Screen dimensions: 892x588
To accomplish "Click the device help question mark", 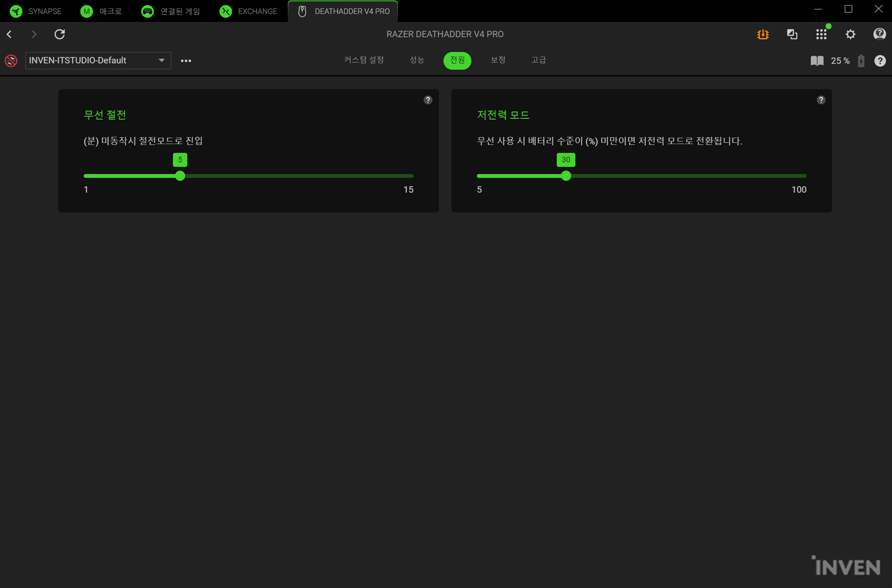I will (x=880, y=61).
